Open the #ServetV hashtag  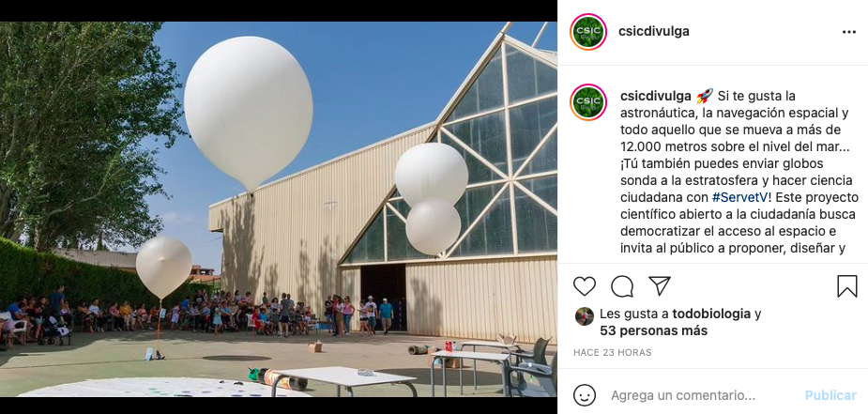(x=738, y=197)
